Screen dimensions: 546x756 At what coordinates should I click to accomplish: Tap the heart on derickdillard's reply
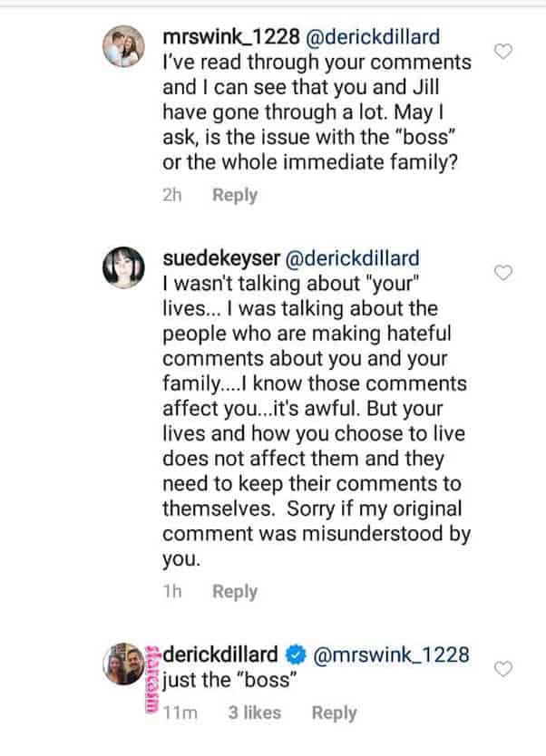point(502,669)
